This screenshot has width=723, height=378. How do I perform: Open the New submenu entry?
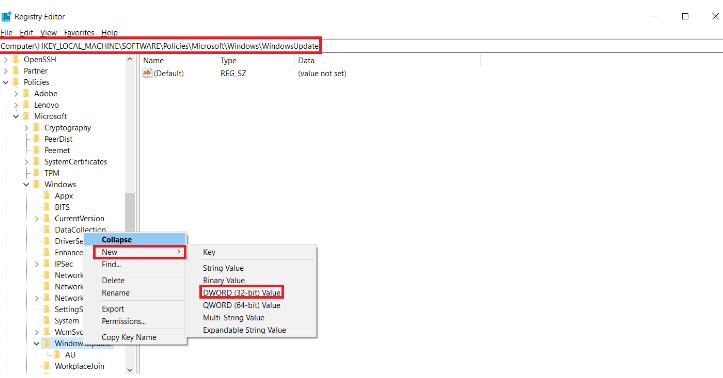pyautogui.click(x=139, y=252)
